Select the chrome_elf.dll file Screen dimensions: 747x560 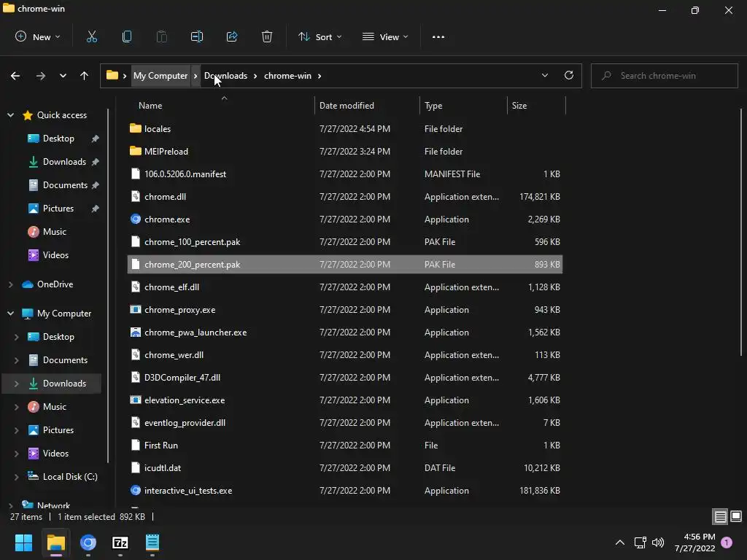345,287
